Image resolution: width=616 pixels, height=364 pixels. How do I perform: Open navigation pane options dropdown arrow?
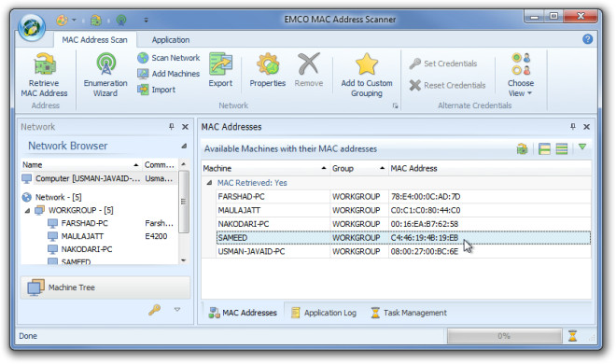[177, 310]
